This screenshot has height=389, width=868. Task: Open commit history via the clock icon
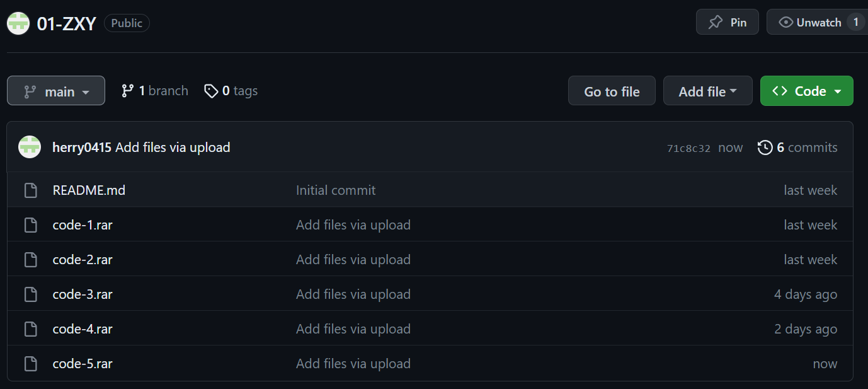coord(765,148)
